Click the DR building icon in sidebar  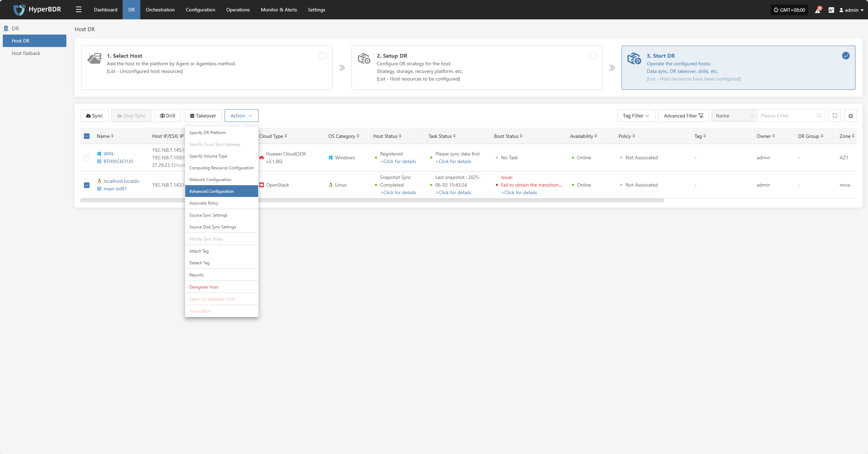point(6,28)
